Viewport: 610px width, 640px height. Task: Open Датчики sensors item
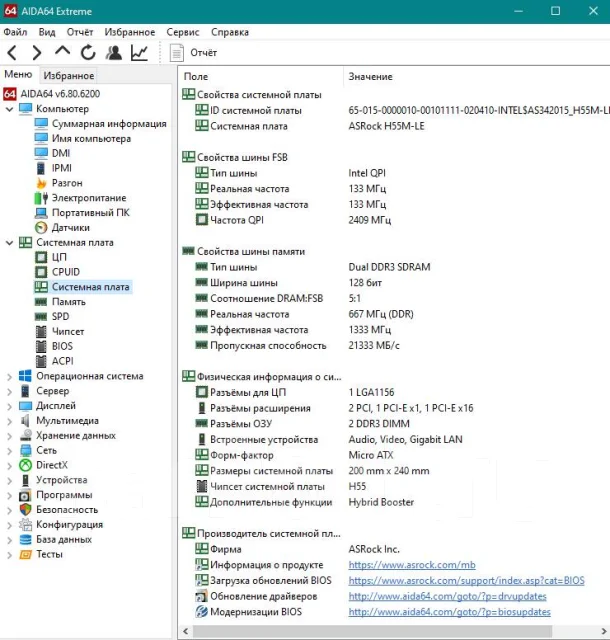pyautogui.click(x=71, y=228)
